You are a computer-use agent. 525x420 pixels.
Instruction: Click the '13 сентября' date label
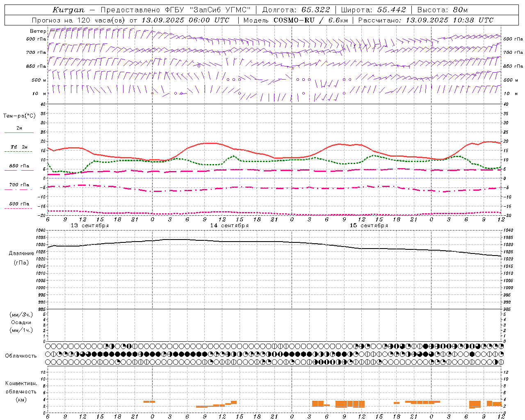pyautogui.click(x=90, y=226)
